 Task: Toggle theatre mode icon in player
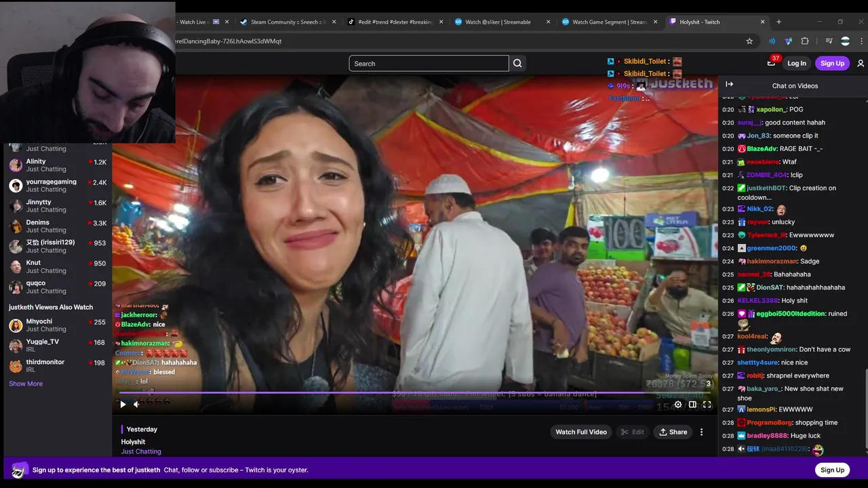(692, 405)
